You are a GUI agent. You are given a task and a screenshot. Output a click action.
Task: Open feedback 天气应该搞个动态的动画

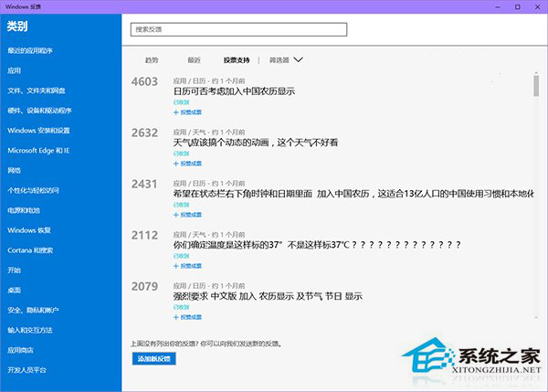pos(256,143)
